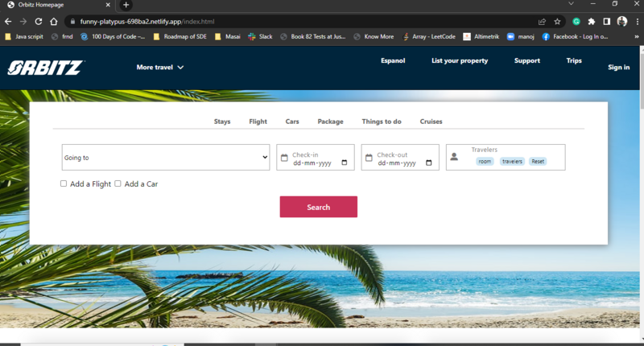
Task: Switch to the Cars tab
Action: (x=292, y=122)
